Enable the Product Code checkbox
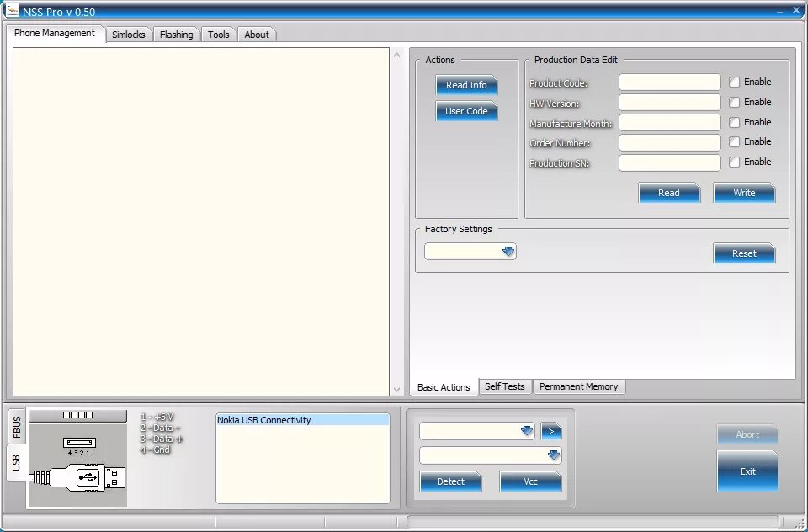 pyautogui.click(x=734, y=82)
